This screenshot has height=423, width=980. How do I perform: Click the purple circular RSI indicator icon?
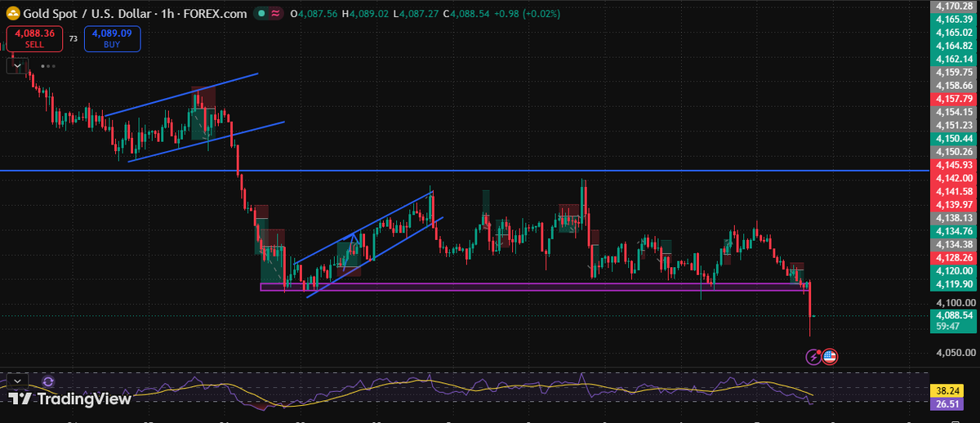(x=47, y=381)
